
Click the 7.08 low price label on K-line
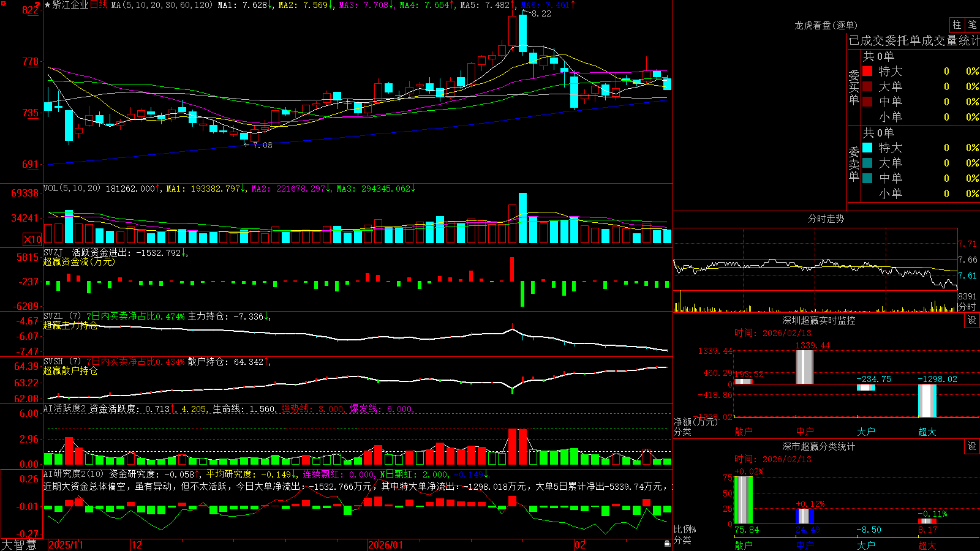[263, 145]
